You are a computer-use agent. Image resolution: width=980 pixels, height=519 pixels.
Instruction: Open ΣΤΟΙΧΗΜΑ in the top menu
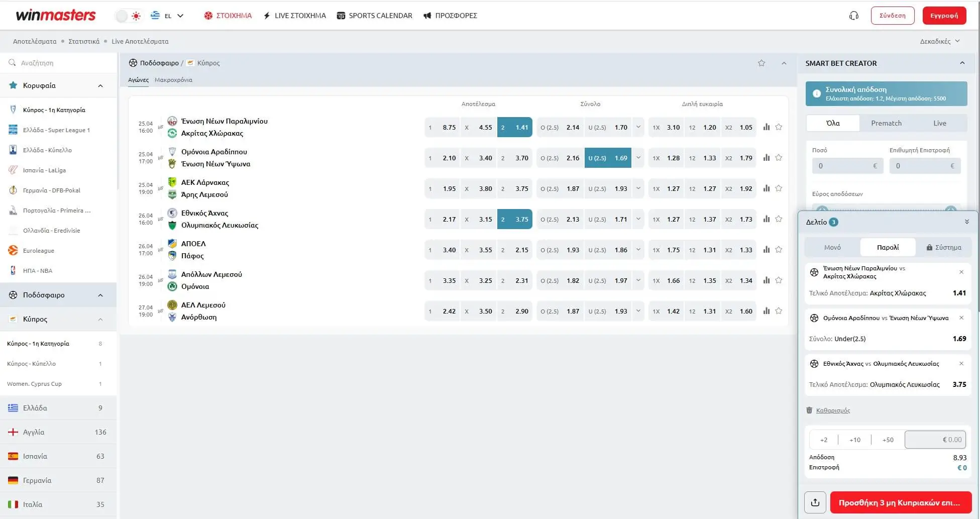pos(228,16)
